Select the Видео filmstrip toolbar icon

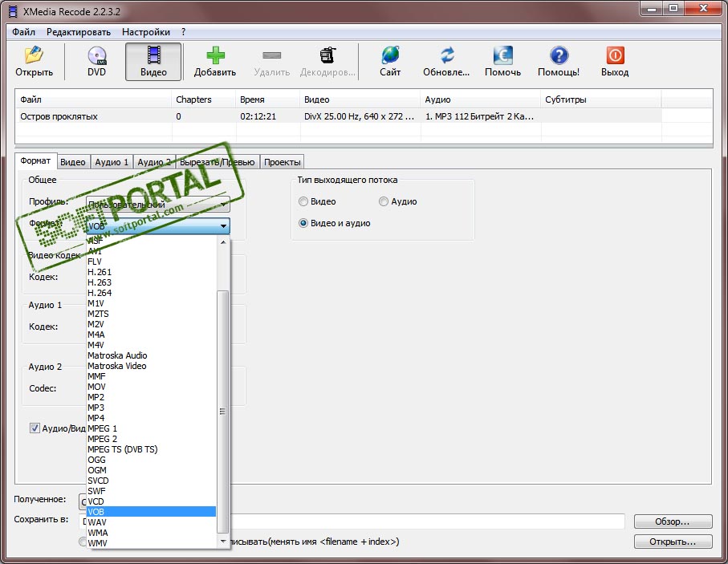[153, 55]
